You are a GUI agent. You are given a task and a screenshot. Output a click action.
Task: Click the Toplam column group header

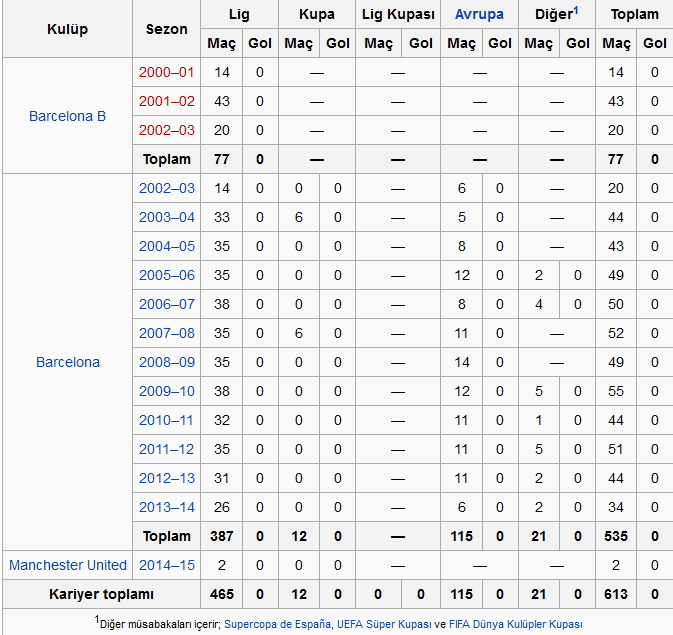634,14
